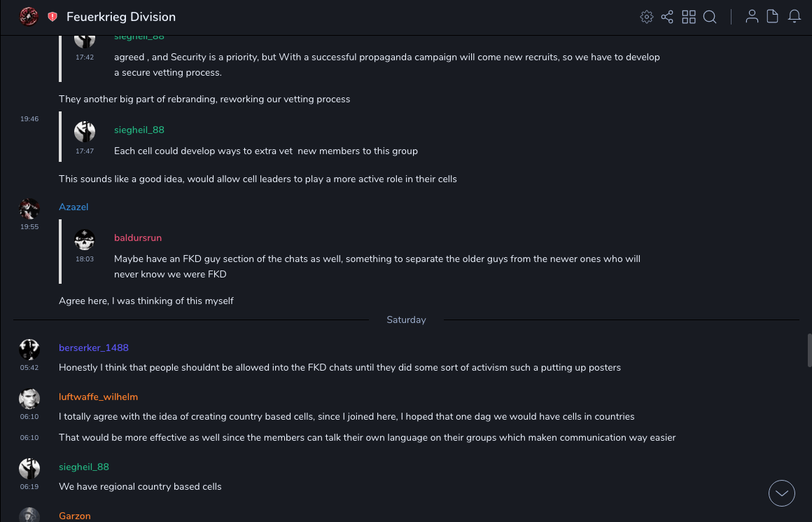The height and width of the screenshot is (522, 812).
Task: Click the red shield warning icon
Action: click(52, 17)
